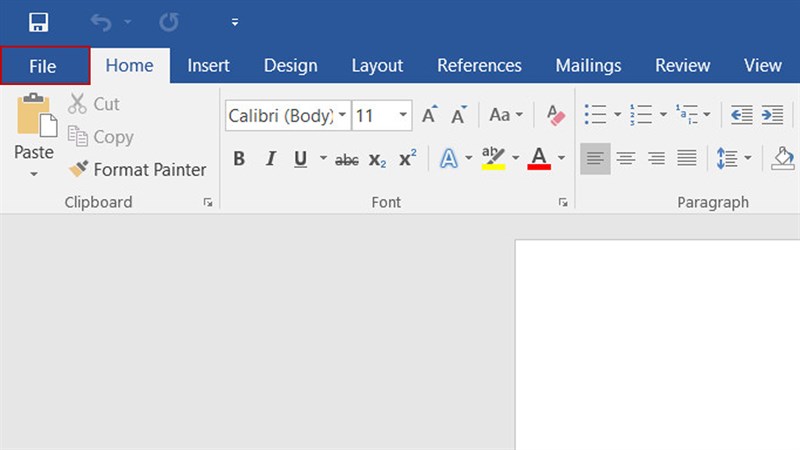Switch to the View tab

762,66
